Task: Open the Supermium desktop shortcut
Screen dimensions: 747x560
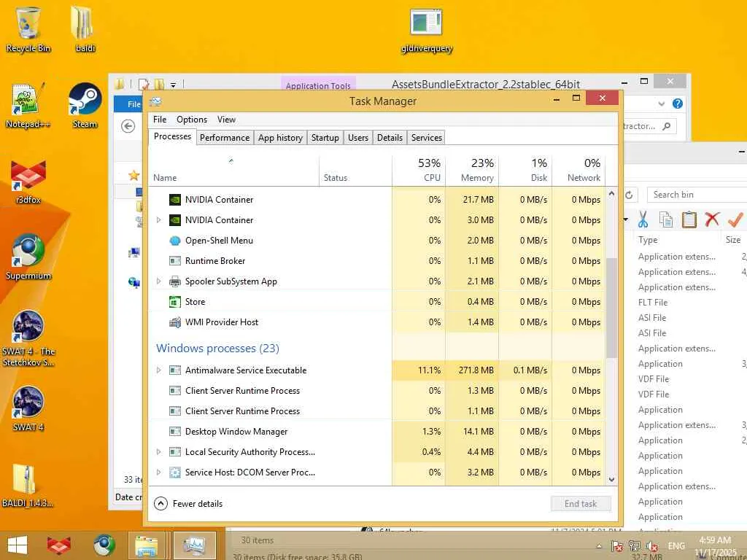Action: tap(28, 257)
